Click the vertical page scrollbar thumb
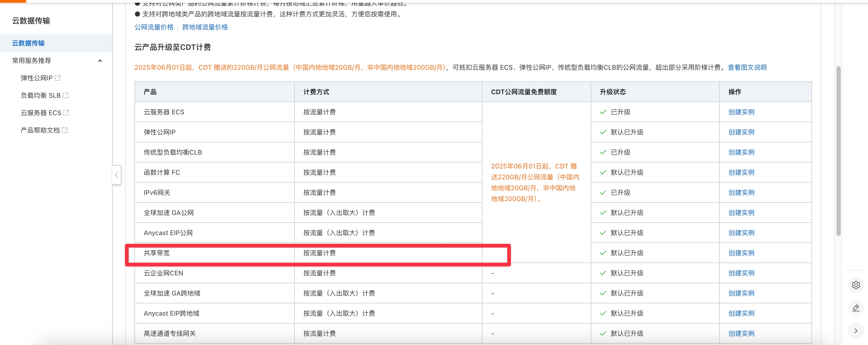This screenshot has width=868, height=345. (x=838, y=152)
